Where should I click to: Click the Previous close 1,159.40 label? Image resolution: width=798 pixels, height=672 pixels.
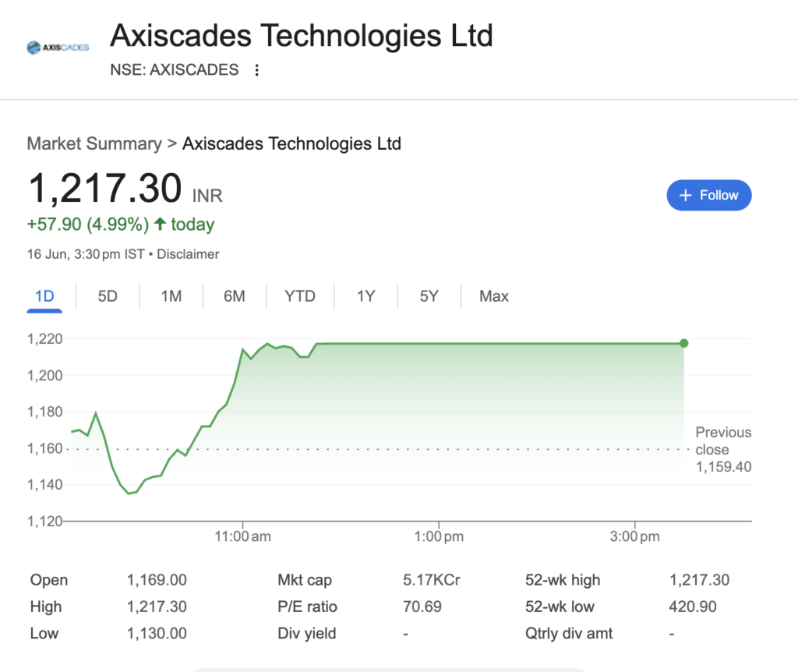coord(723,450)
